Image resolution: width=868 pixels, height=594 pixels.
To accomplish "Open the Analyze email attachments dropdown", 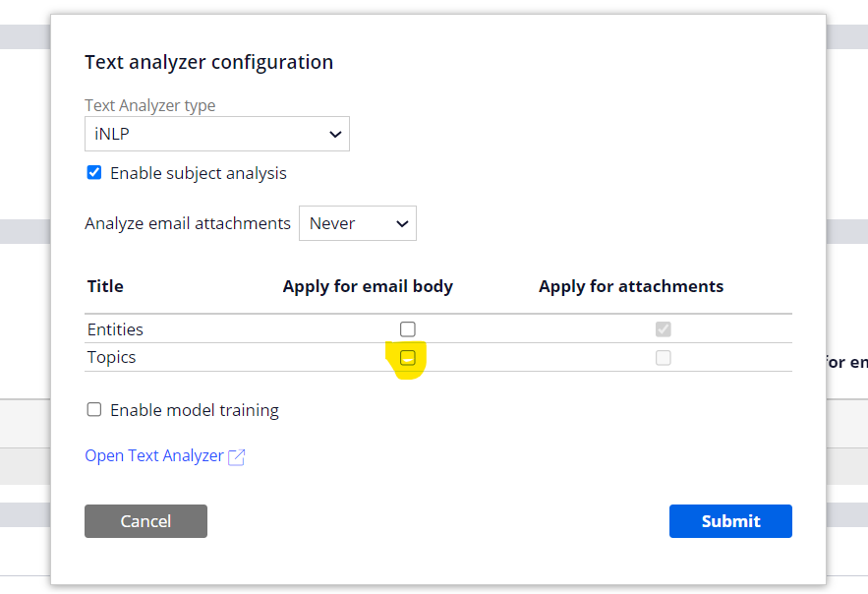I will [357, 223].
